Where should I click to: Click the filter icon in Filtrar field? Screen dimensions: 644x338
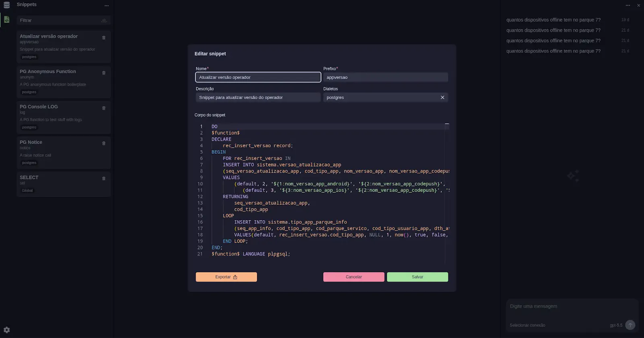coord(104,20)
